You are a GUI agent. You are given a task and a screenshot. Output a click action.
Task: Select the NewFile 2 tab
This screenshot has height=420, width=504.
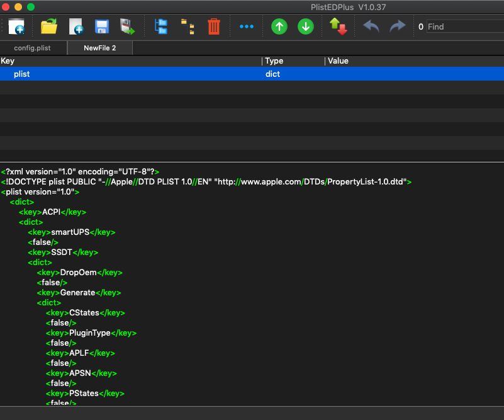pyautogui.click(x=99, y=48)
